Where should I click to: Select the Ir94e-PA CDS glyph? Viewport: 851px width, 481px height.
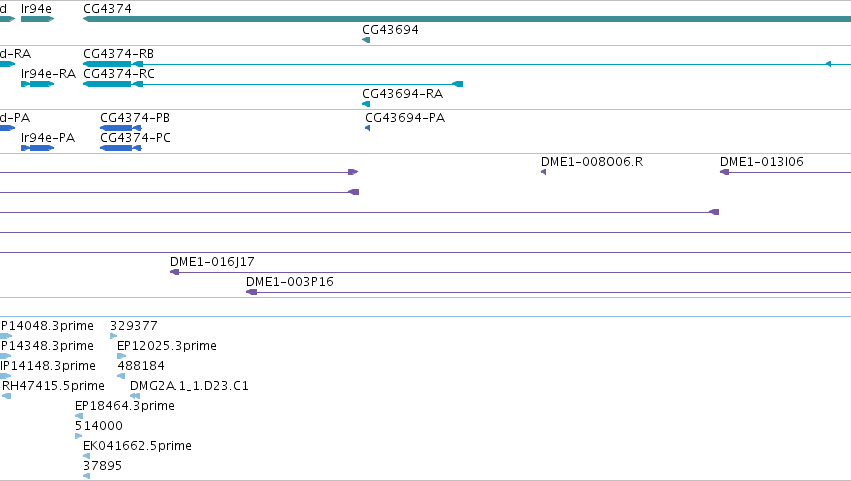coord(37,148)
